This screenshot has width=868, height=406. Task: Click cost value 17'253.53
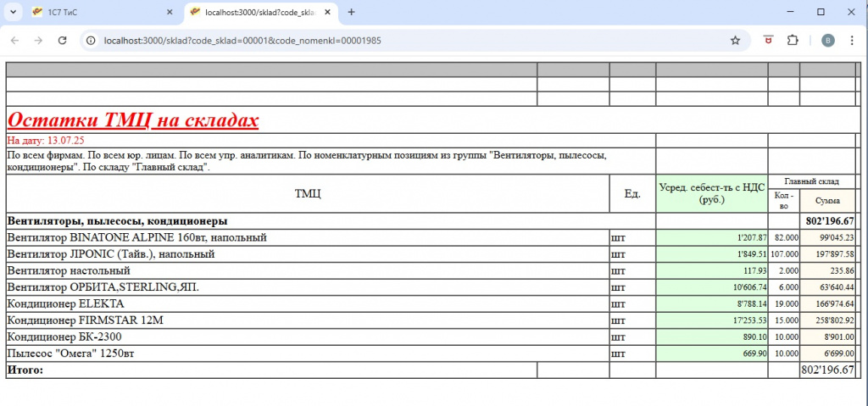[x=750, y=320]
